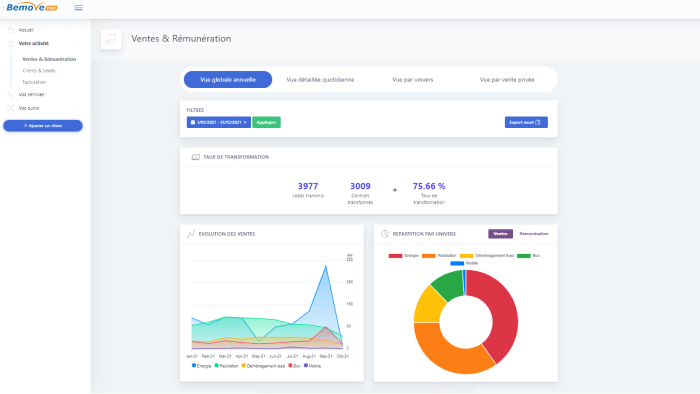Select the Rémunération toggle in Répartition panel
Screen dimensions: 700x394
(534, 234)
